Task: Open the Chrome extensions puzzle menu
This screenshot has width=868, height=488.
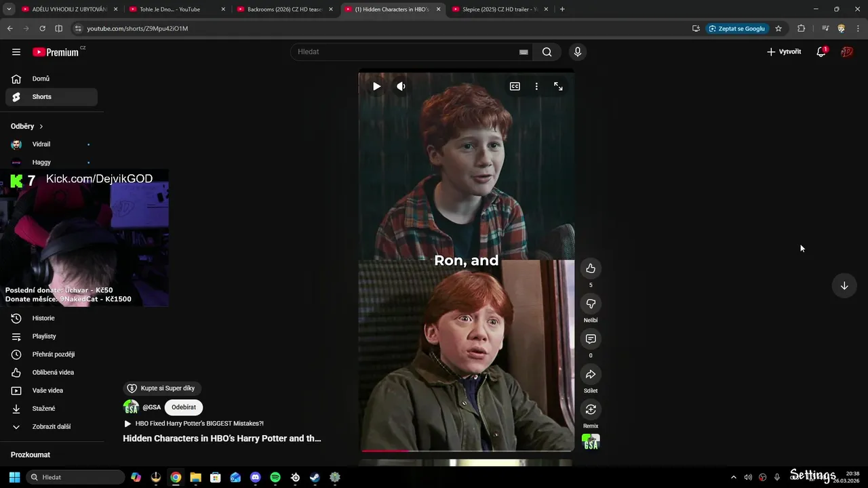Action: coord(802,28)
